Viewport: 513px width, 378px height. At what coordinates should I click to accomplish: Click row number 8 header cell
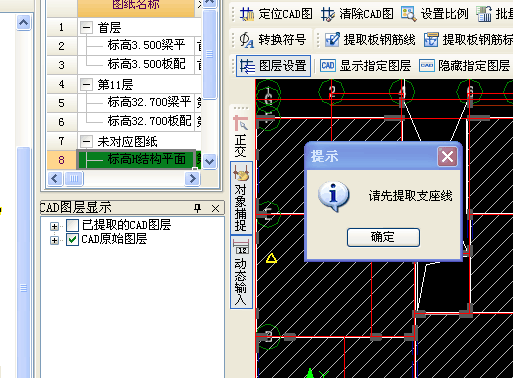click(x=62, y=160)
